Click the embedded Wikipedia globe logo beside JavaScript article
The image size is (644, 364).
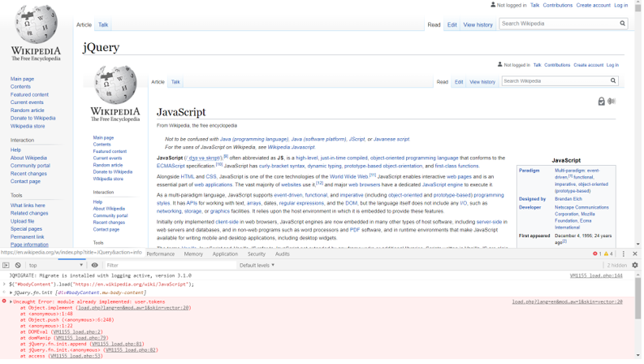click(116, 84)
